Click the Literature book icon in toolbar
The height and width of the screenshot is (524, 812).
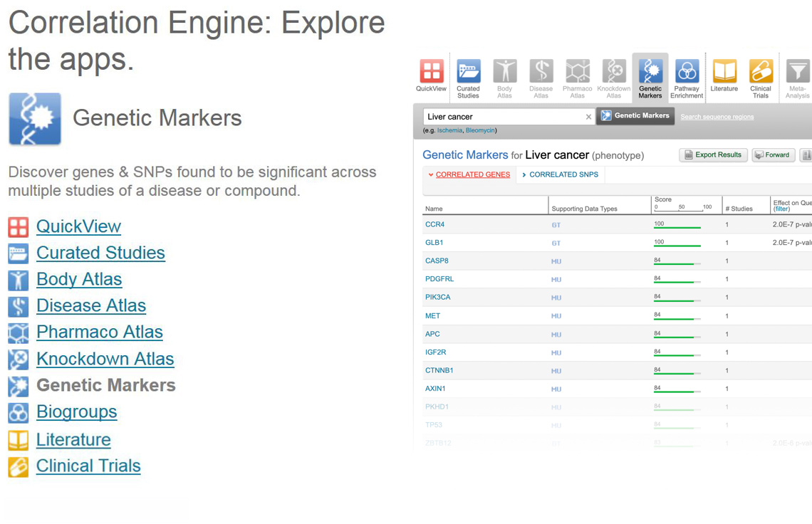(724, 72)
